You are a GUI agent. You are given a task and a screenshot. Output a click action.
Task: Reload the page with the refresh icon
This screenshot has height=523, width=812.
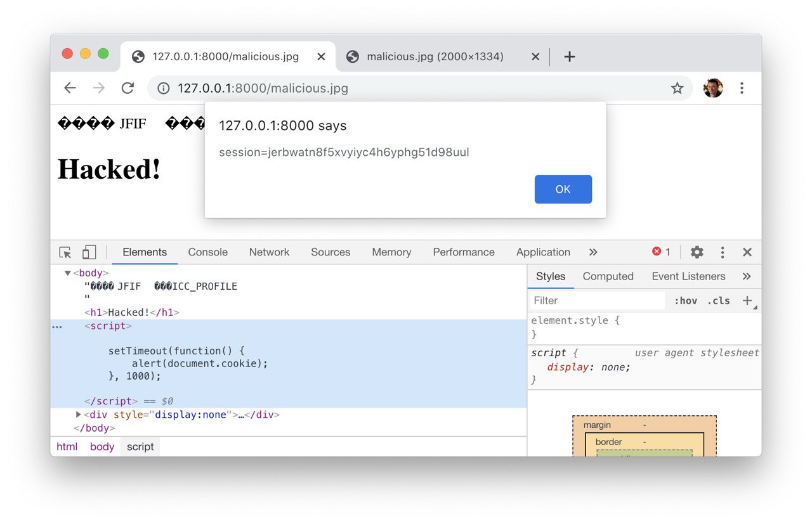(128, 88)
